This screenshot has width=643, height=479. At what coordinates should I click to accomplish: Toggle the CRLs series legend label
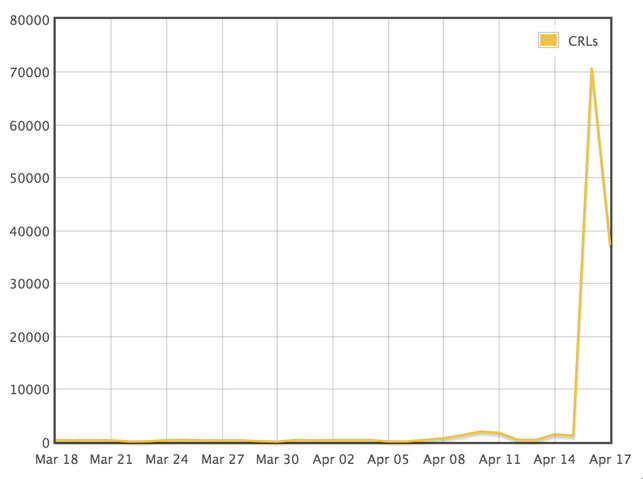point(582,40)
